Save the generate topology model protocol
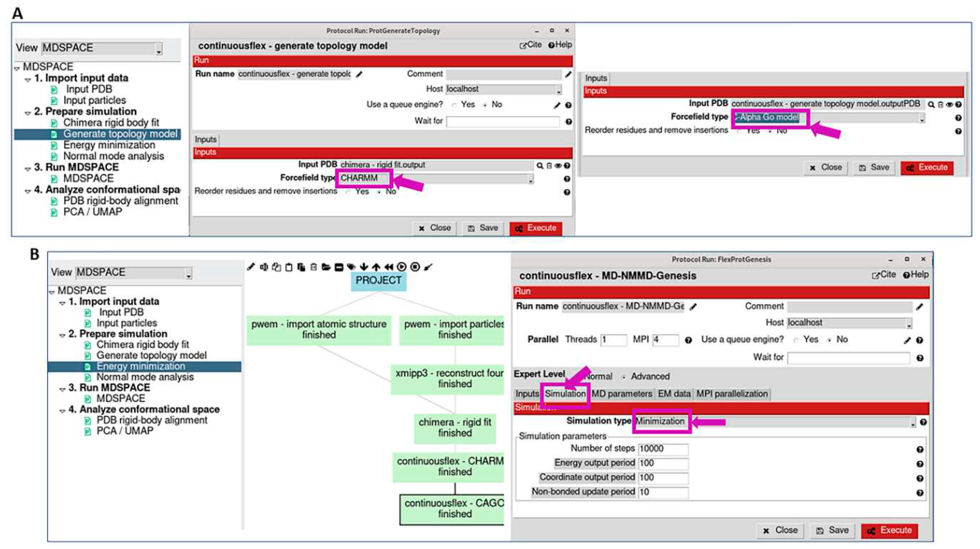 click(482, 228)
